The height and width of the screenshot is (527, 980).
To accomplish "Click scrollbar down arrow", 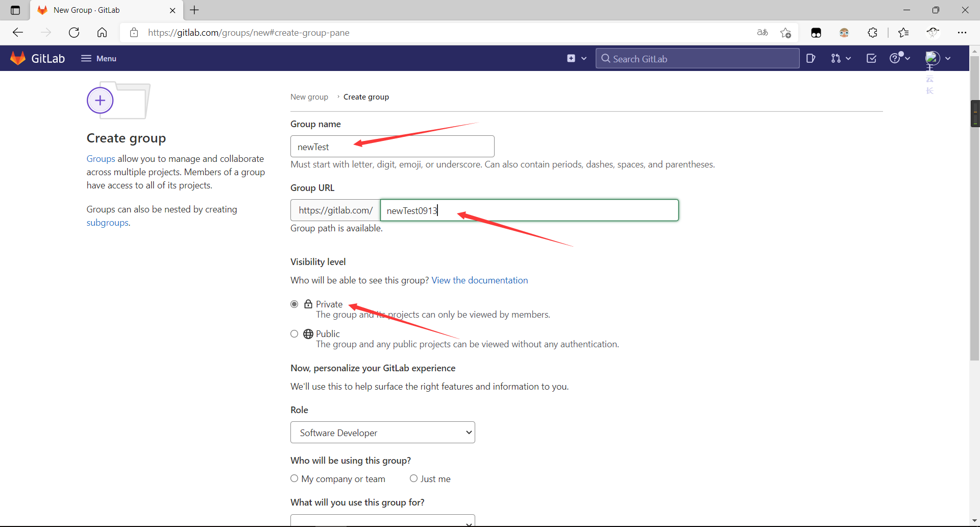I will (975, 520).
